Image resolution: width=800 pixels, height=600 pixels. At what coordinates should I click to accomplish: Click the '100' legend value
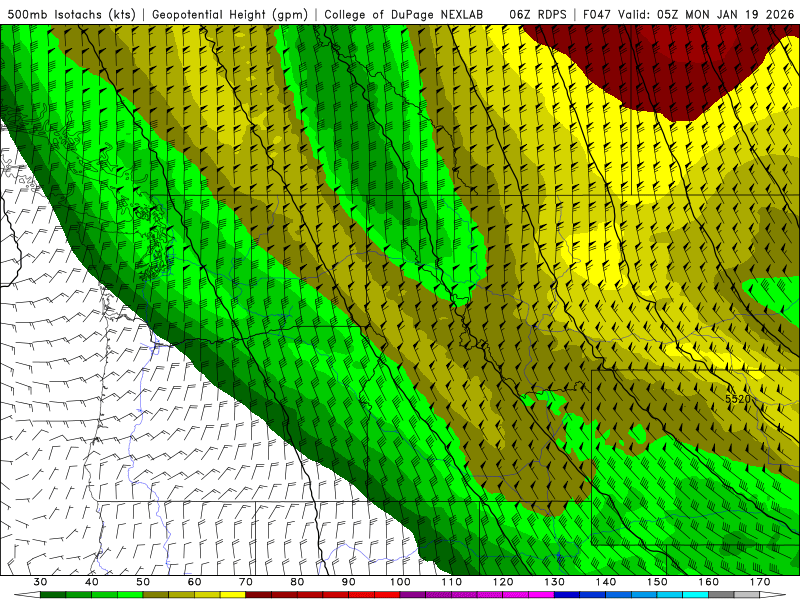click(401, 582)
